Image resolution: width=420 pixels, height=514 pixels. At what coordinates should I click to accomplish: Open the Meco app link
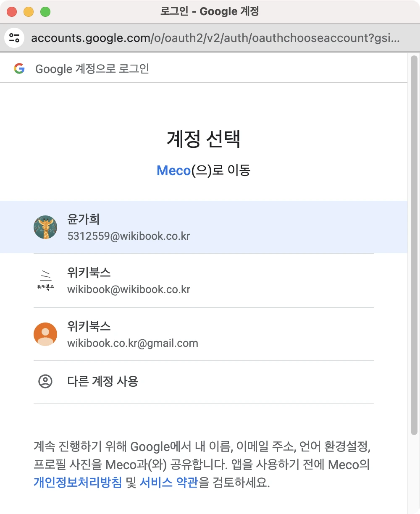coord(173,170)
